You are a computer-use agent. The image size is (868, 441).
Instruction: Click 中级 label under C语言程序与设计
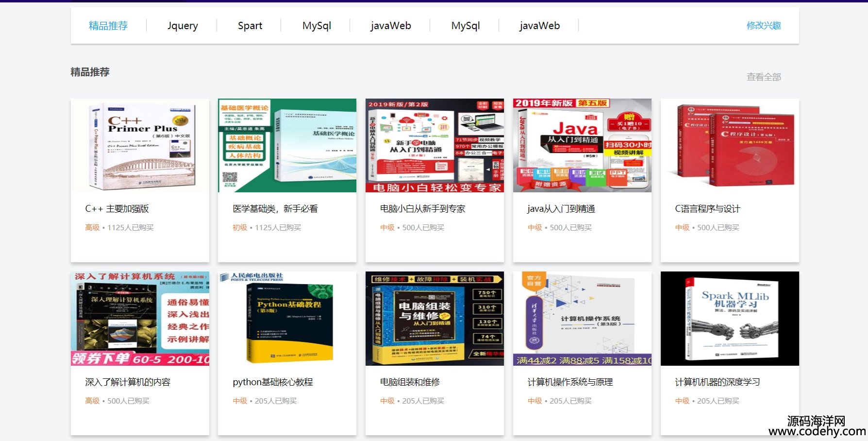[683, 227]
